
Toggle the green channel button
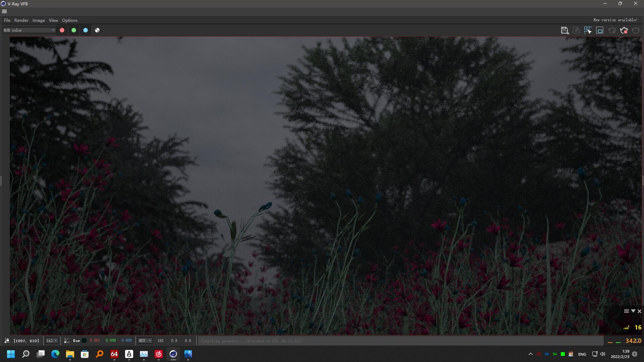pyautogui.click(x=74, y=30)
